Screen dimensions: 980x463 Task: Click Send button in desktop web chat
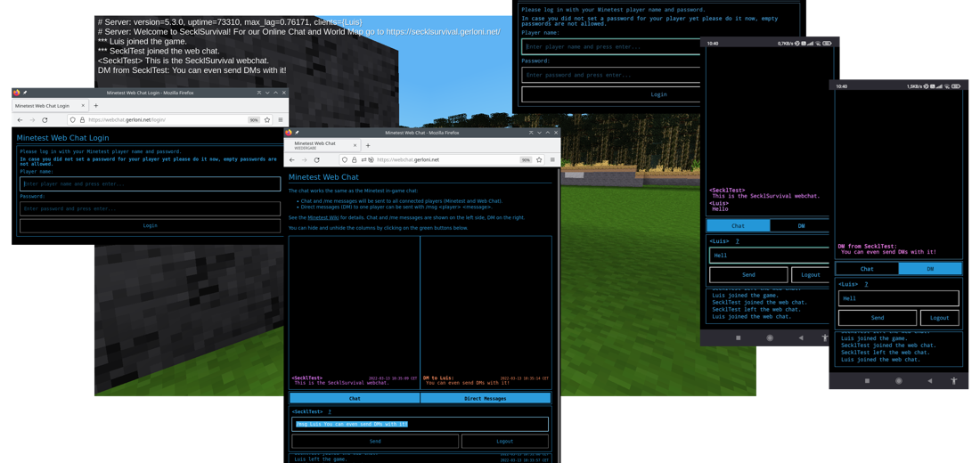375,441
